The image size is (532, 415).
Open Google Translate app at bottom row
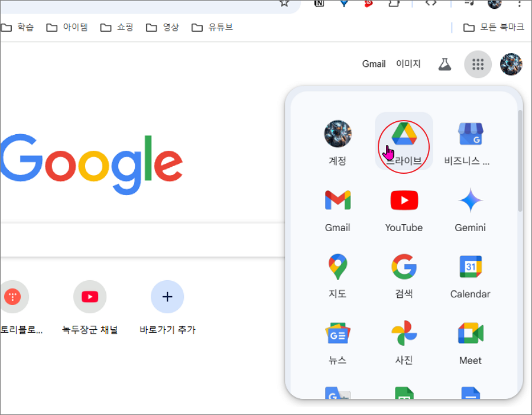pos(338,393)
